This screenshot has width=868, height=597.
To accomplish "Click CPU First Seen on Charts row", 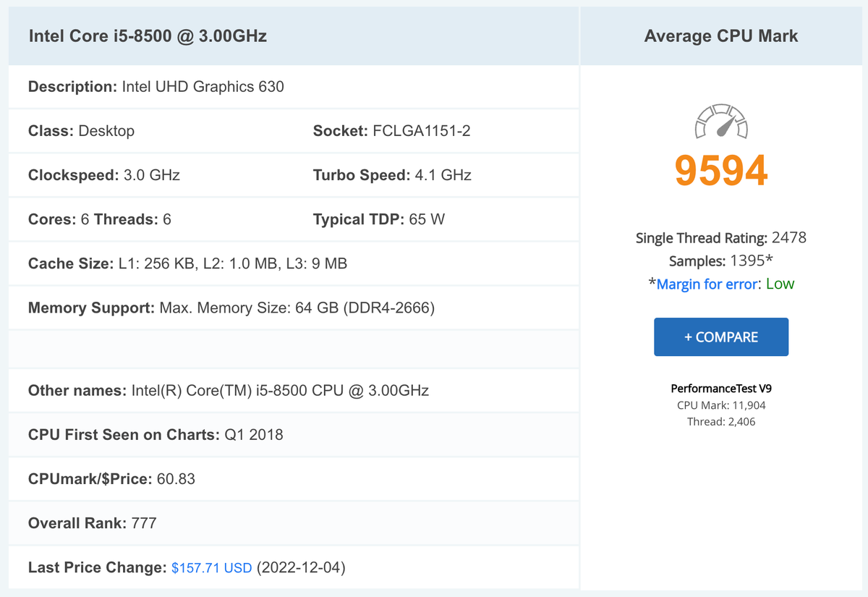I will tap(156, 435).
